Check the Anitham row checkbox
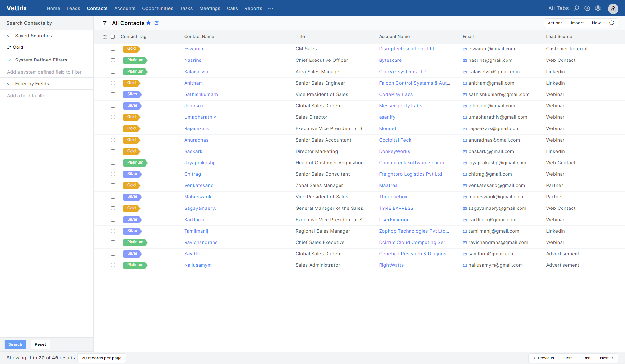 tap(113, 83)
